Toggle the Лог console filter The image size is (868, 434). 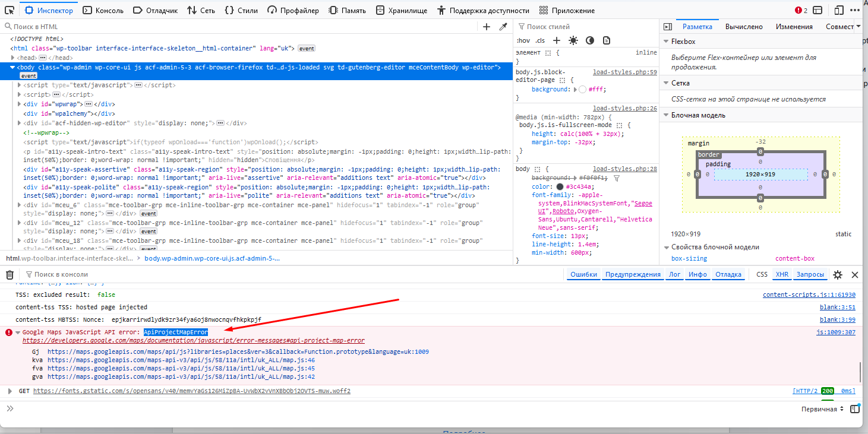coord(675,274)
